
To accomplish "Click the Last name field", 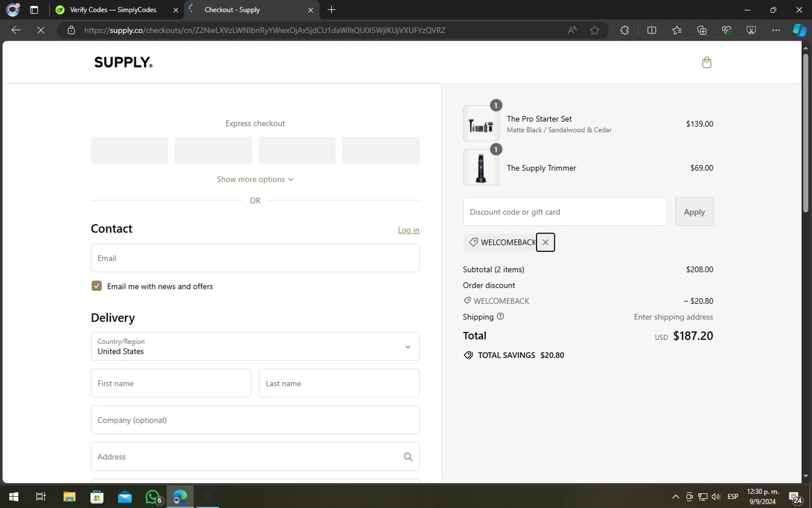I will (x=339, y=383).
